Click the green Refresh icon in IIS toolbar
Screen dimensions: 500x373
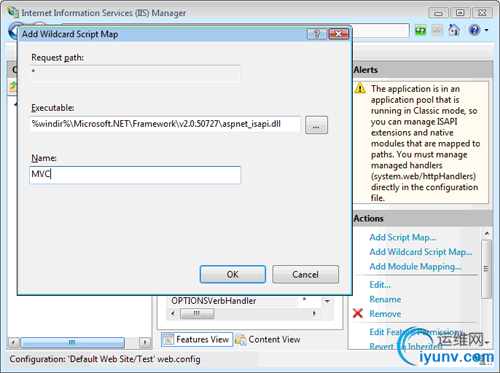pos(420,30)
